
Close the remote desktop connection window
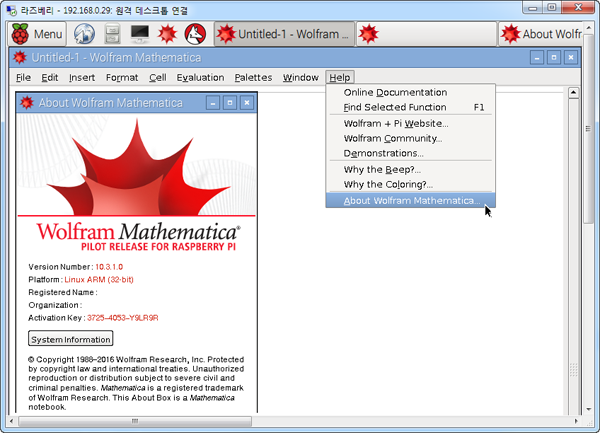pyautogui.click(x=579, y=7)
